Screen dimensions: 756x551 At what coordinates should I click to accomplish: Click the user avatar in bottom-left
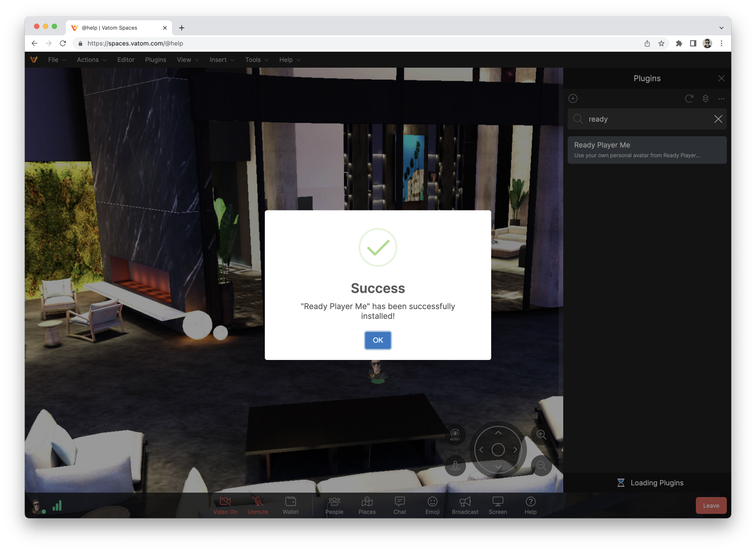tap(37, 505)
